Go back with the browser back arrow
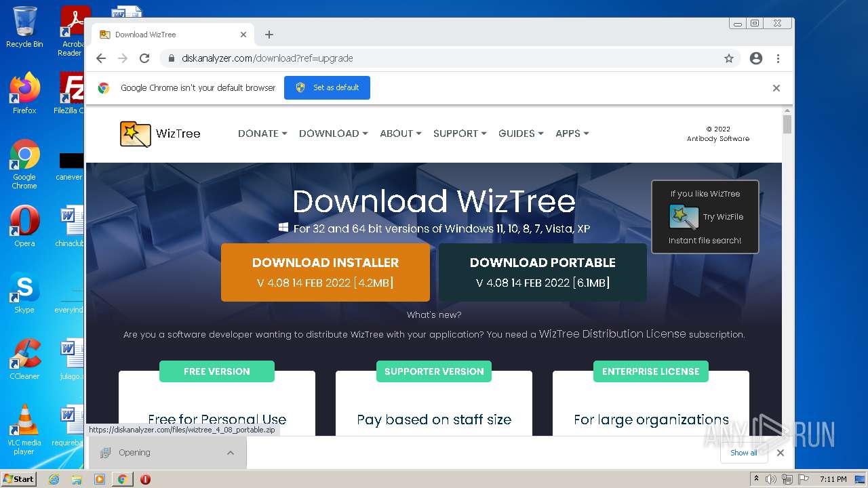The width and height of the screenshot is (868, 488). point(101,58)
